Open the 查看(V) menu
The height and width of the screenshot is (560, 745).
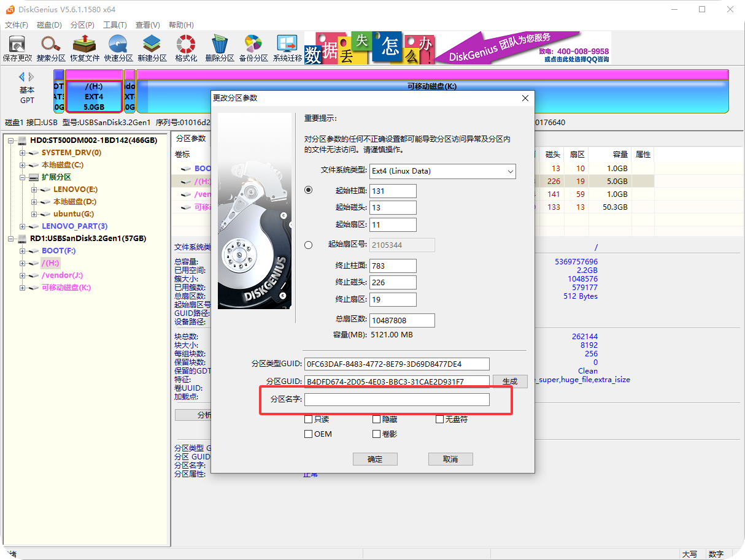[148, 25]
